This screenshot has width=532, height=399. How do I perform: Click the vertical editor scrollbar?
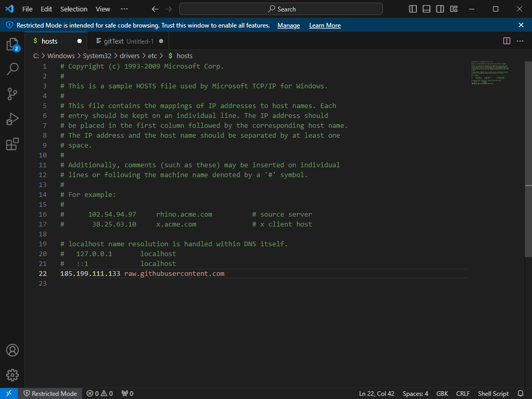click(x=528, y=159)
